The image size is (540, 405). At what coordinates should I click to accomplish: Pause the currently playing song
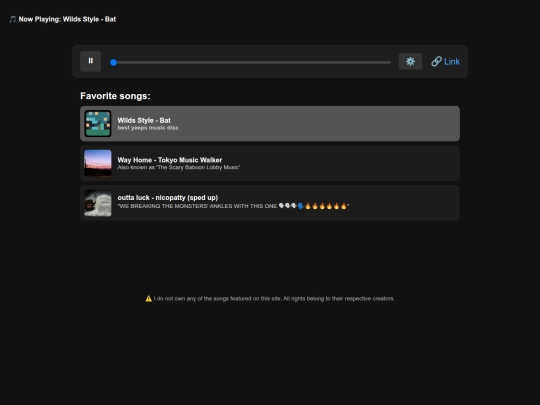(90, 61)
